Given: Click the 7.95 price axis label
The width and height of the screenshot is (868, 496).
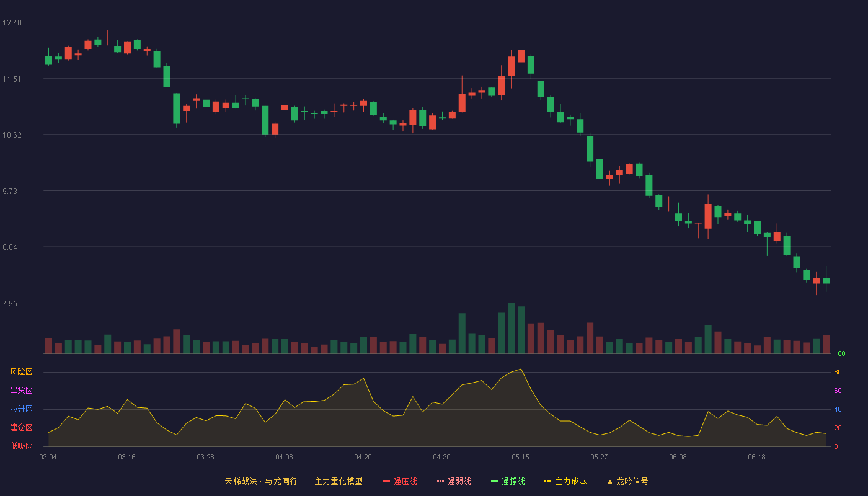Looking at the screenshot, I should click(x=12, y=304).
